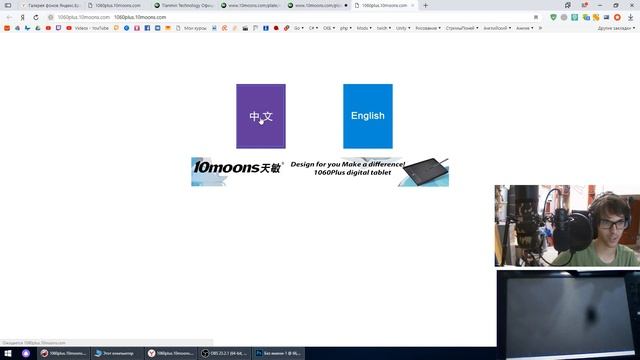Expand the 'Рисование' bookmarks folder
640x360 pixels.
[428, 28]
